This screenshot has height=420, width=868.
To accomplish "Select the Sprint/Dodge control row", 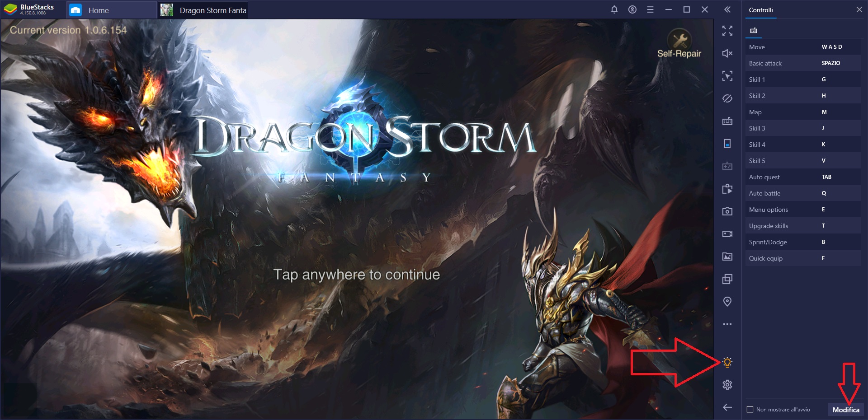I will 803,242.
